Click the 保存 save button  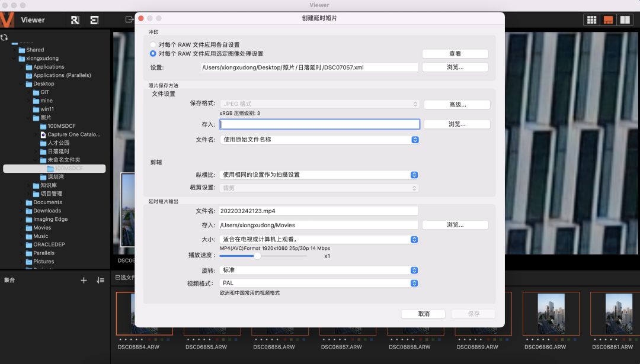pos(473,314)
